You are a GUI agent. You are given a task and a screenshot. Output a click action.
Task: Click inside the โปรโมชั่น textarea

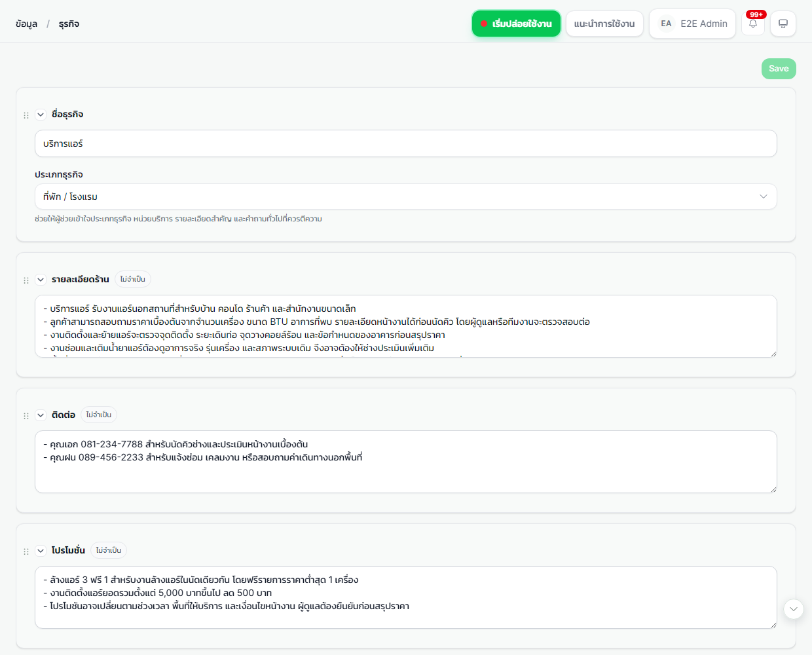pos(405,597)
